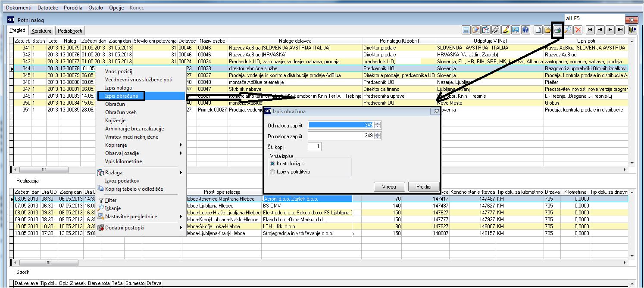Screen dimensions: 644x288
Task: Open Iskanje from context menu
Action: point(141,208)
